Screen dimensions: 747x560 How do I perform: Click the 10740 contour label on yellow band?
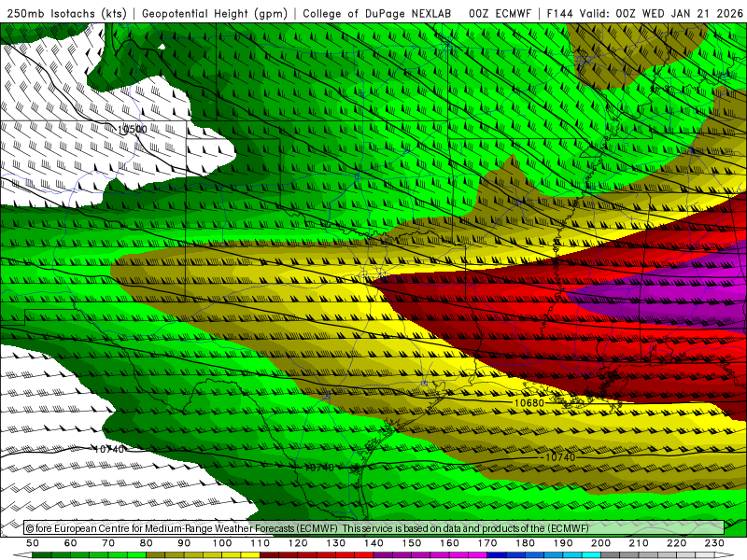coord(560,457)
